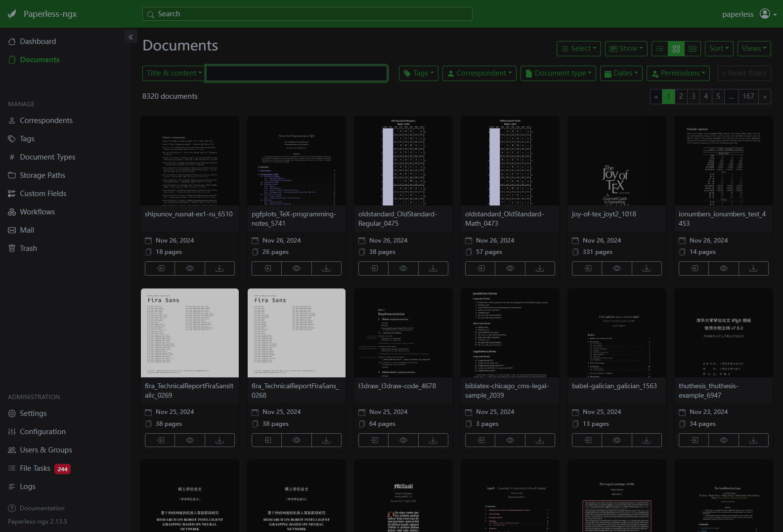Open the Permissions filter dropdown
The width and height of the screenshot is (783, 532).
click(678, 73)
